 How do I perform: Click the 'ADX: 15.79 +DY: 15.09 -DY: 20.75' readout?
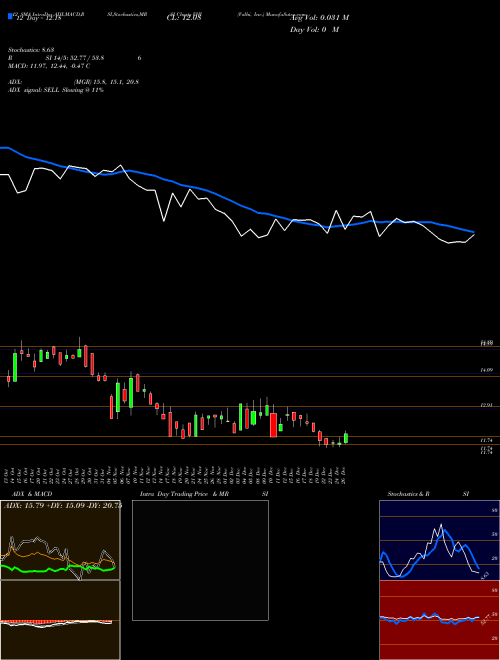click(63, 506)
